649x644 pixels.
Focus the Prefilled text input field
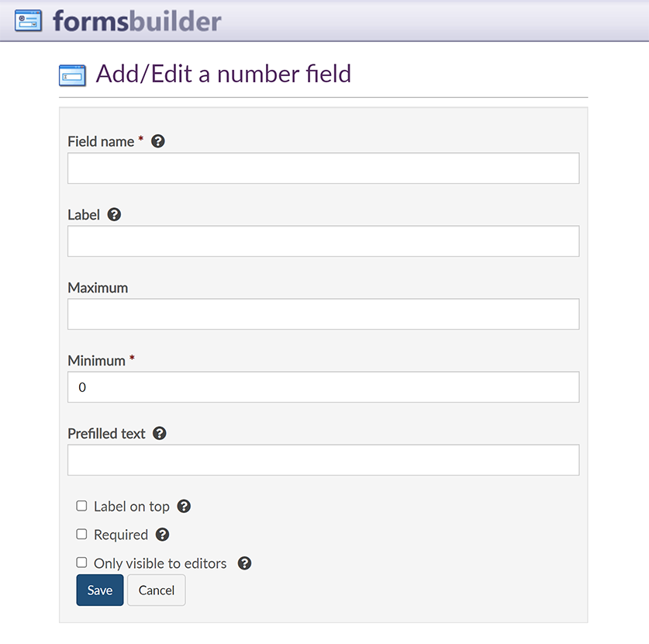point(323,460)
